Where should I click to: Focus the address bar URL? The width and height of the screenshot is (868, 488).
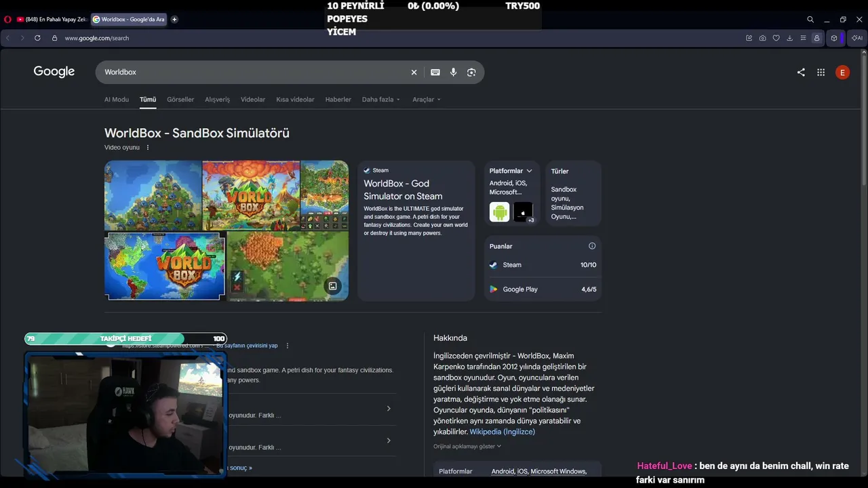point(97,38)
